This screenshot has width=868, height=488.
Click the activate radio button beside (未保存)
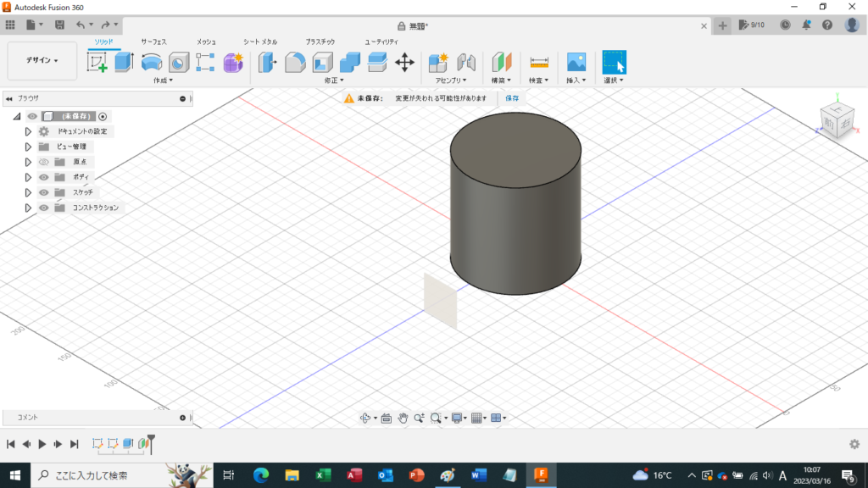pyautogui.click(x=103, y=116)
